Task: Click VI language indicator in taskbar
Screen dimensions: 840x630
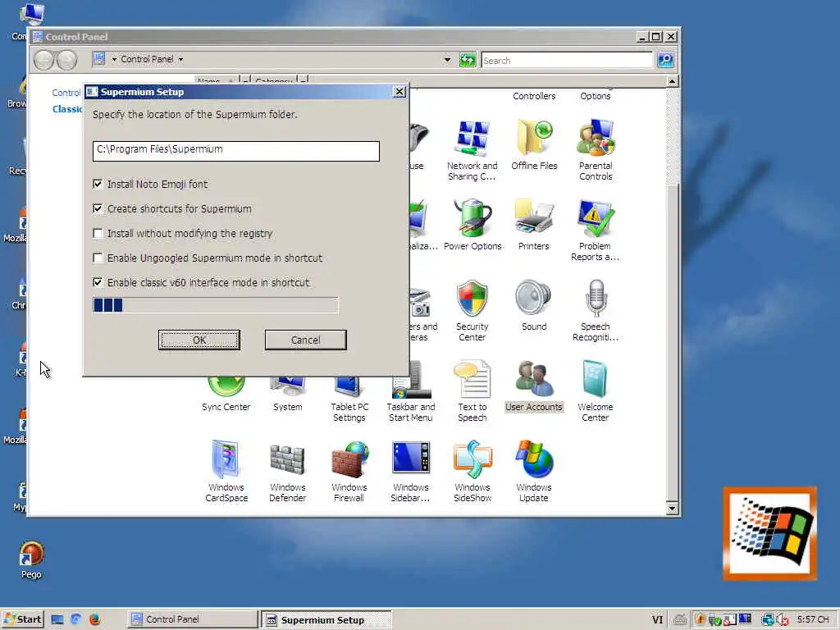Action: tap(658, 620)
